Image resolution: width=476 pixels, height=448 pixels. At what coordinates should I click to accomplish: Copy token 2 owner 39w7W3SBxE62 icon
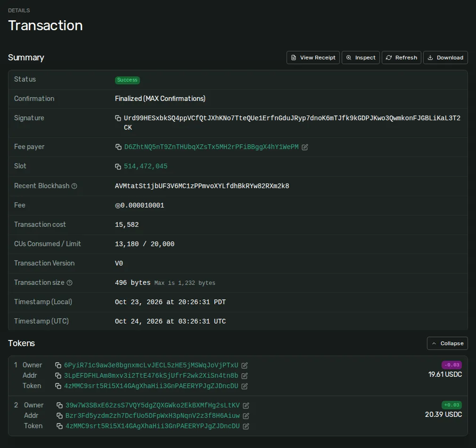(x=59, y=405)
